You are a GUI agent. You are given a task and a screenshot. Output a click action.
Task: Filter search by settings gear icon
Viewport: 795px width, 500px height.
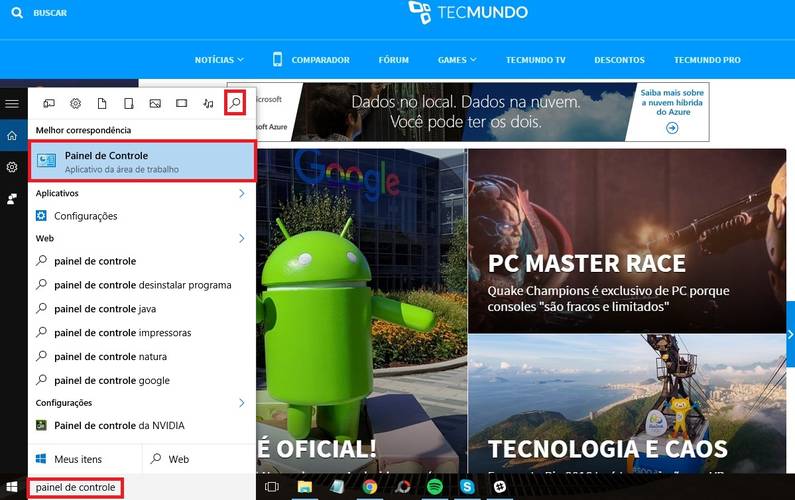pos(76,103)
